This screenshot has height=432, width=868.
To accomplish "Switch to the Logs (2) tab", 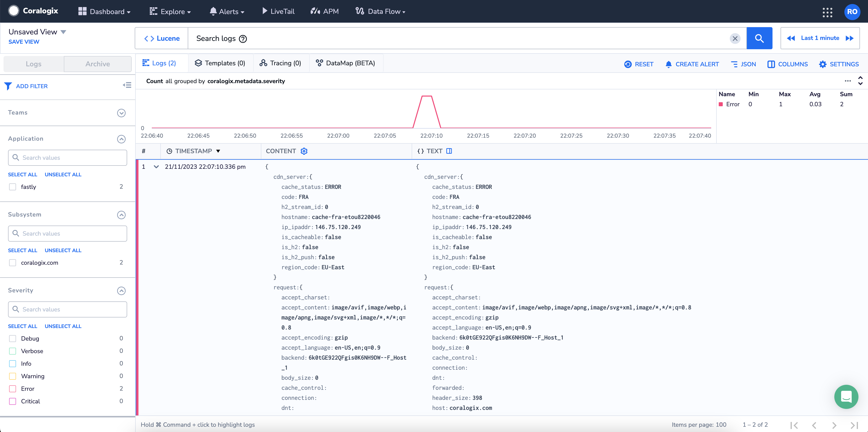I will pos(159,63).
